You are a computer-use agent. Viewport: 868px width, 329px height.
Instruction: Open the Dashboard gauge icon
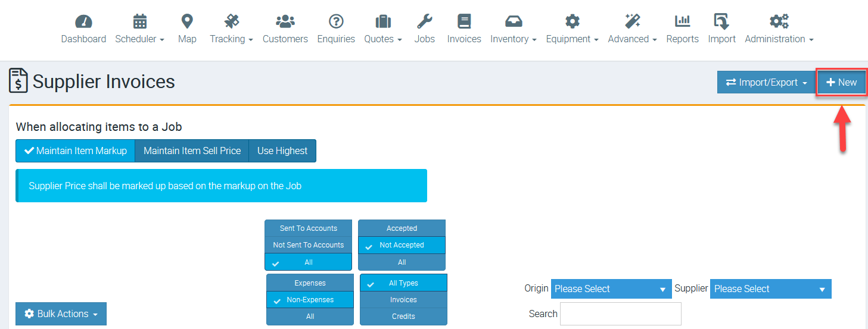tap(83, 21)
